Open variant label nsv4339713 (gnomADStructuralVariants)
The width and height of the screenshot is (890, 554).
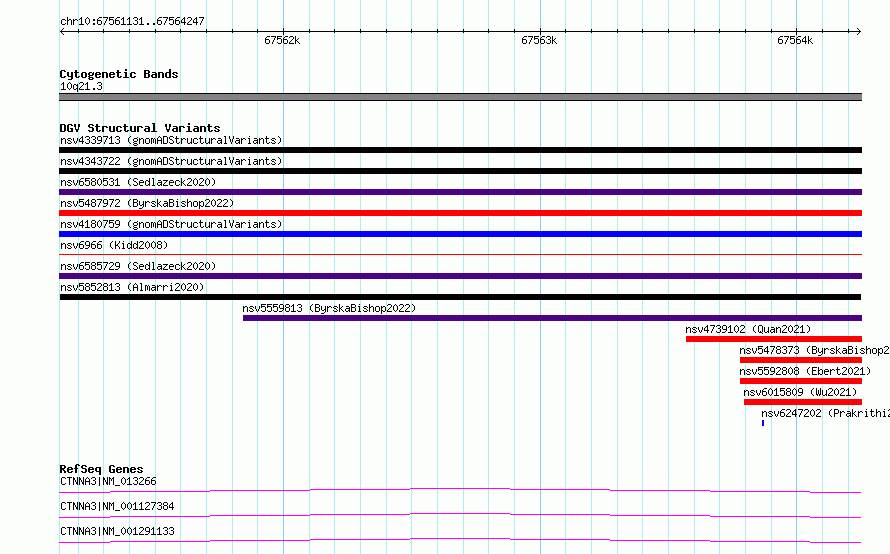pos(171,140)
